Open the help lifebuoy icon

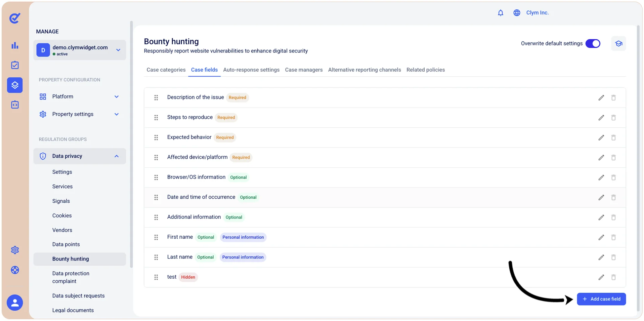[x=15, y=270]
